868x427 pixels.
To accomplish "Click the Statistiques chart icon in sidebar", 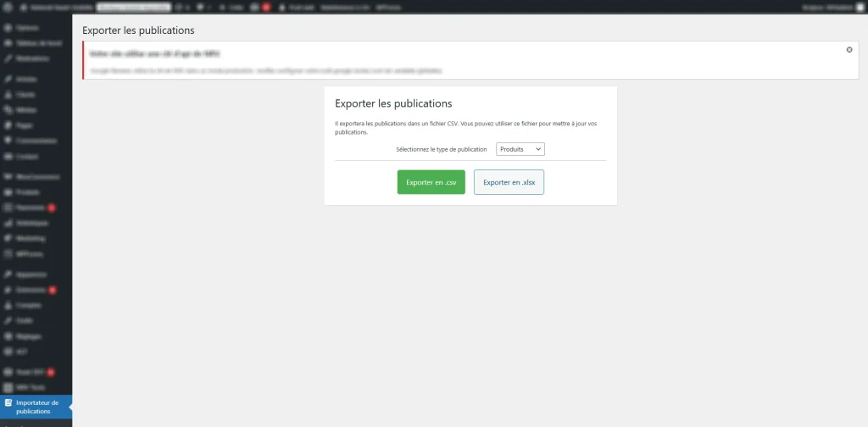I will [x=8, y=224].
